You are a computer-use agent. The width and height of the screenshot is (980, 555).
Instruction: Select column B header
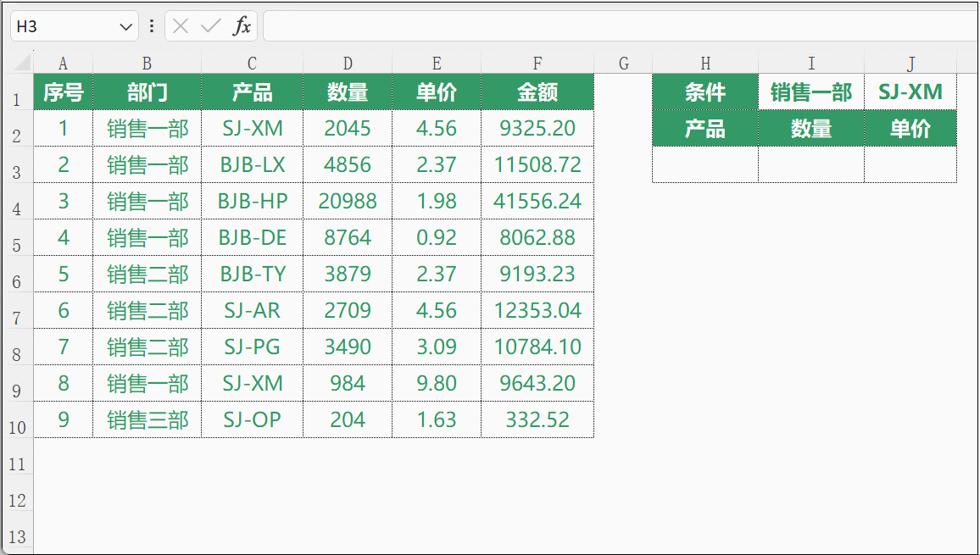point(147,63)
